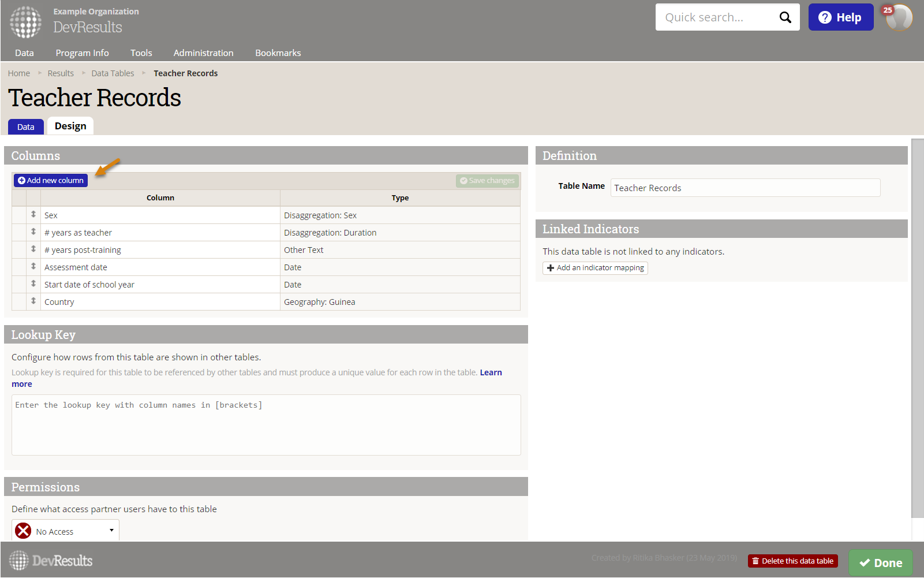The height and width of the screenshot is (578, 924).
Task: Open the Help button
Action: click(841, 17)
